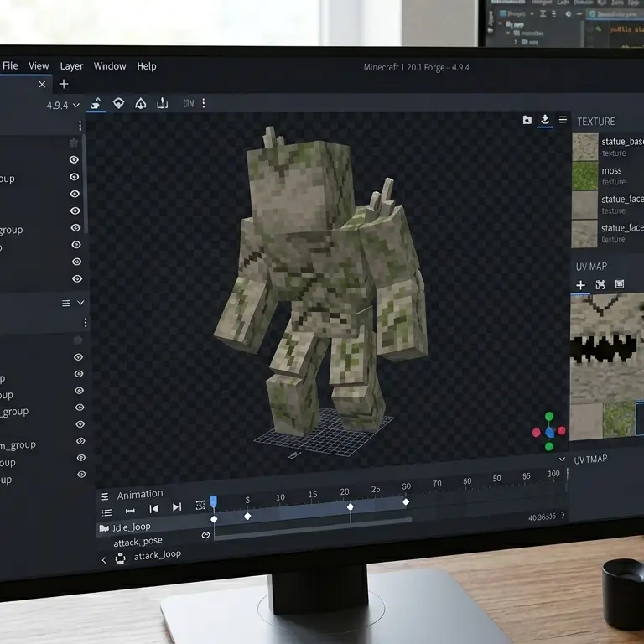Jump to the animation end
The height and width of the screenshot is (644, 644).
pos(177,507)
